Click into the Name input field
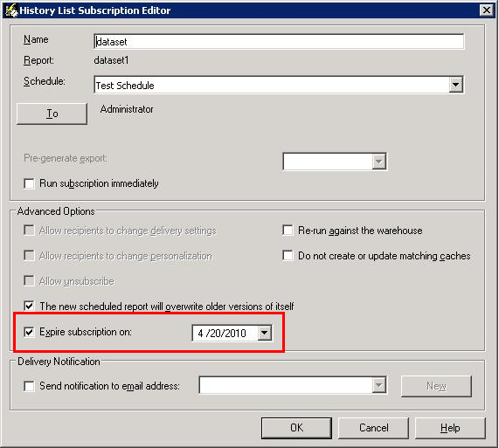This screenshot has width=499, height=448. pos(279,42)
